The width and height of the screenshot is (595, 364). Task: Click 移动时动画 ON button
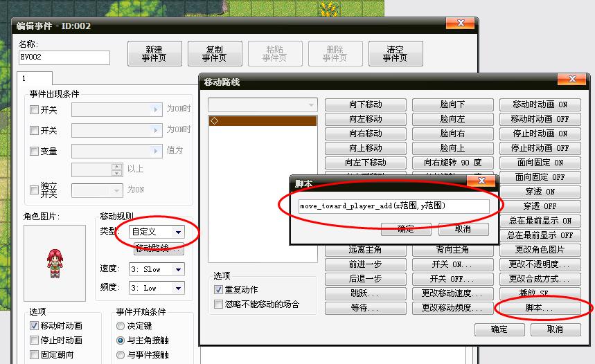click(x=540, y=104)
